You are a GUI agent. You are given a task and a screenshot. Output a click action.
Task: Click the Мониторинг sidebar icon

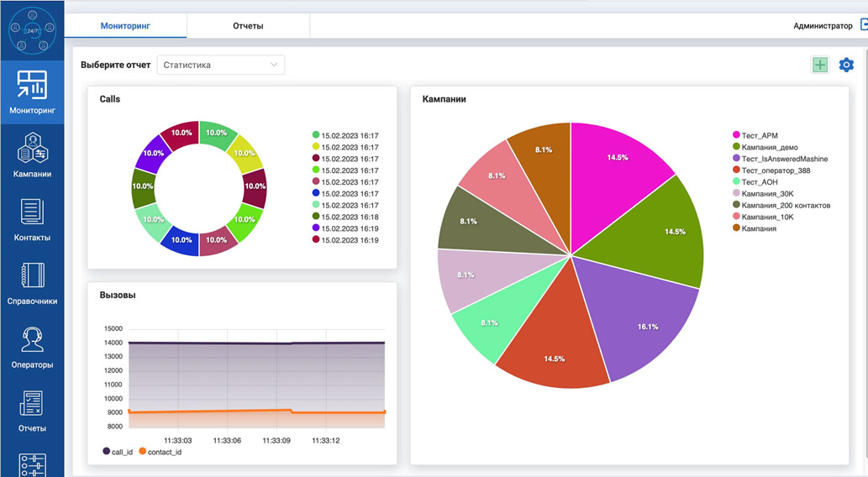[32, 86]
